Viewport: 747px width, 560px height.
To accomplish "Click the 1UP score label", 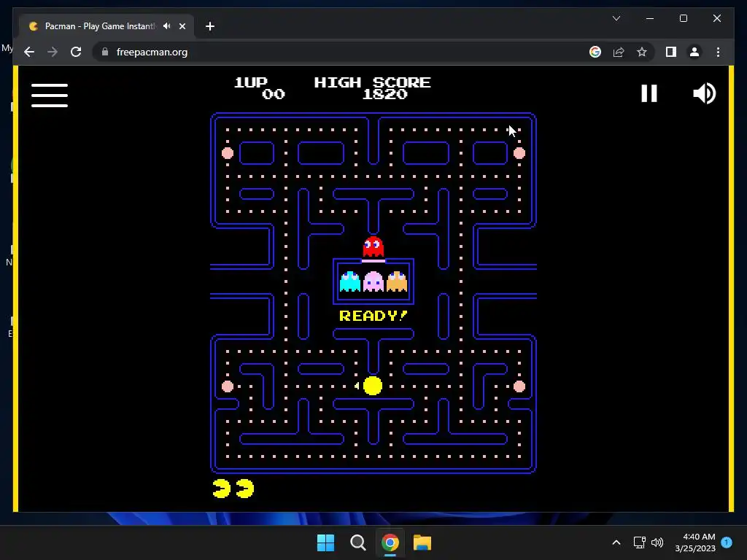I will (x=251, y=82).
